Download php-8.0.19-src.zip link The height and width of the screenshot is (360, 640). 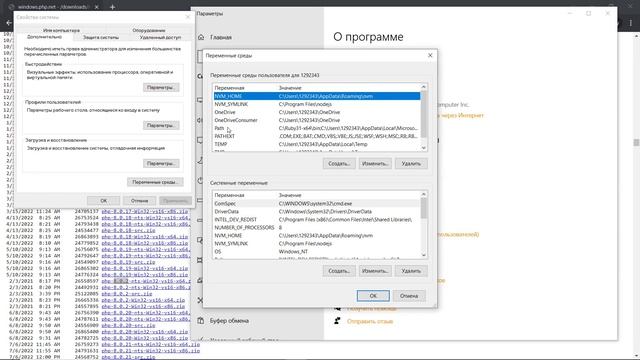[128, 262]
